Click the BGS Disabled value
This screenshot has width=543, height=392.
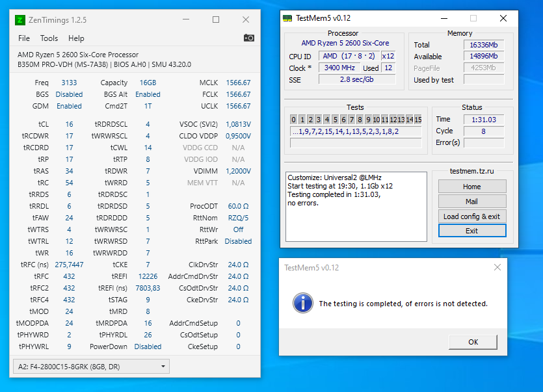point(70,94)
